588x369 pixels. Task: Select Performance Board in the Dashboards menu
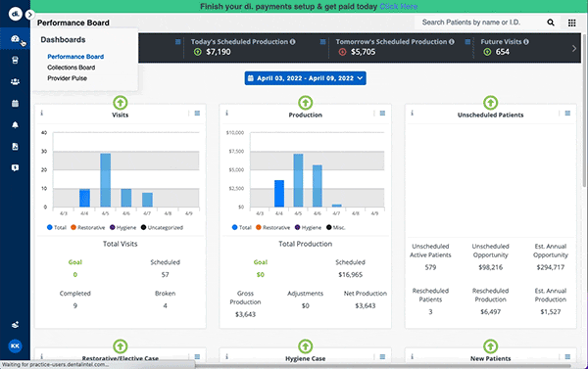pos(75,57)
